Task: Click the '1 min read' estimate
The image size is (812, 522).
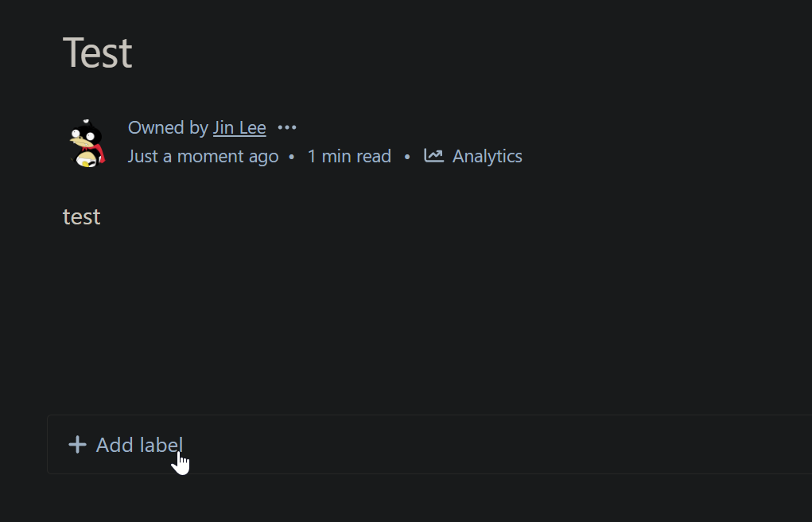Action: coord(349,156)
